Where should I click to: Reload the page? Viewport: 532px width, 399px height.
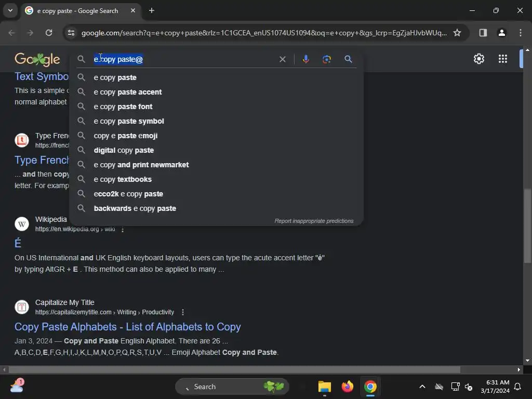click(49, 33)
